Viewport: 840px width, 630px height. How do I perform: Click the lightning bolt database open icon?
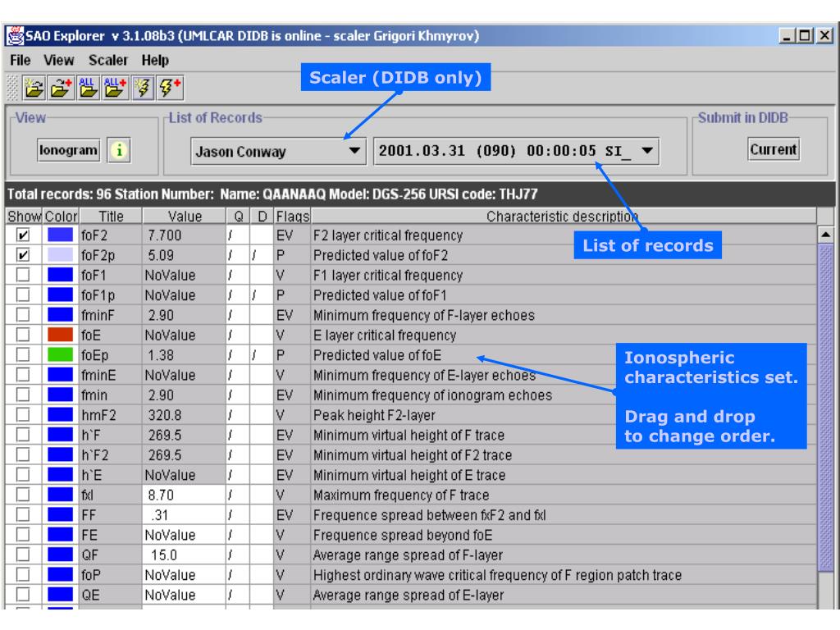point(143,87)
